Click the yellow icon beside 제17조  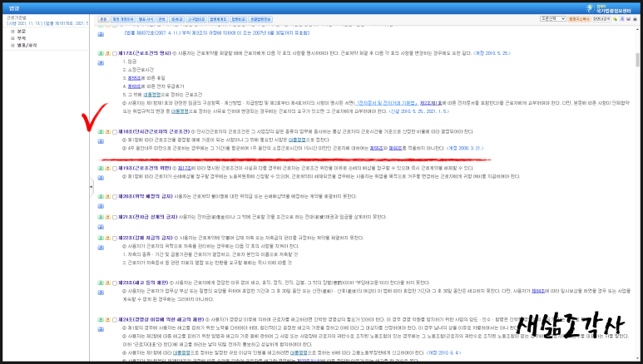[x=107, y=53]
